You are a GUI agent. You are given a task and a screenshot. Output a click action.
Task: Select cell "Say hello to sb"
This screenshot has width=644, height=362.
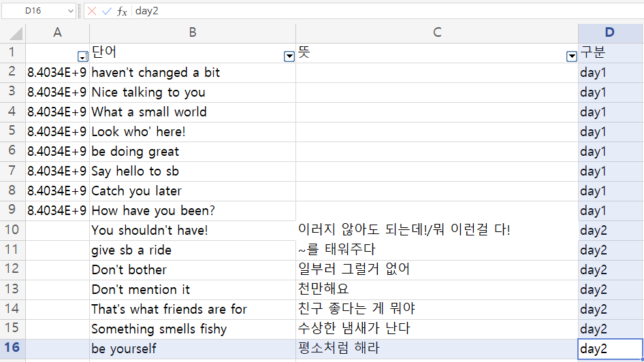point(193,171)
